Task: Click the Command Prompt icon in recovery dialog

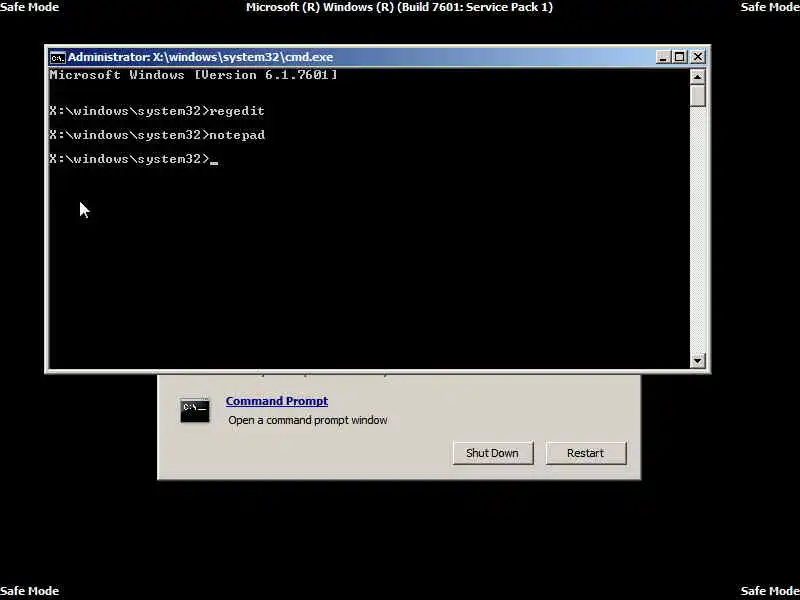Action: click(x=194, y=410)
